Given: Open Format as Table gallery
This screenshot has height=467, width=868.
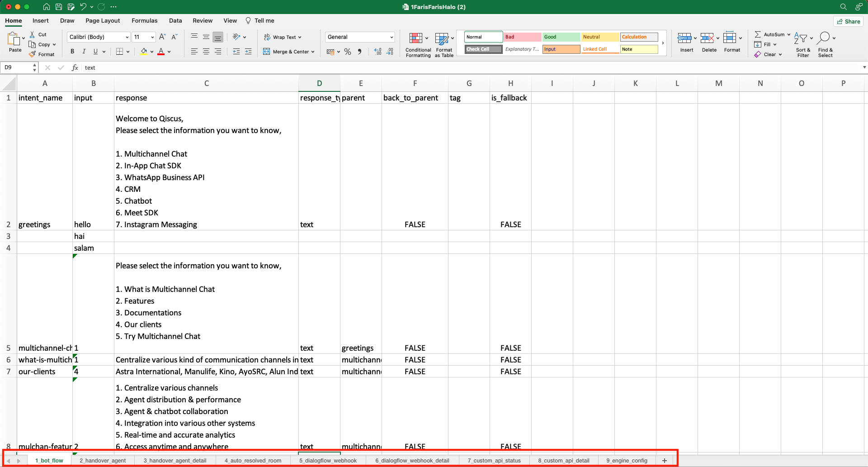Looking at the screenshot, I should coord(443,38).
